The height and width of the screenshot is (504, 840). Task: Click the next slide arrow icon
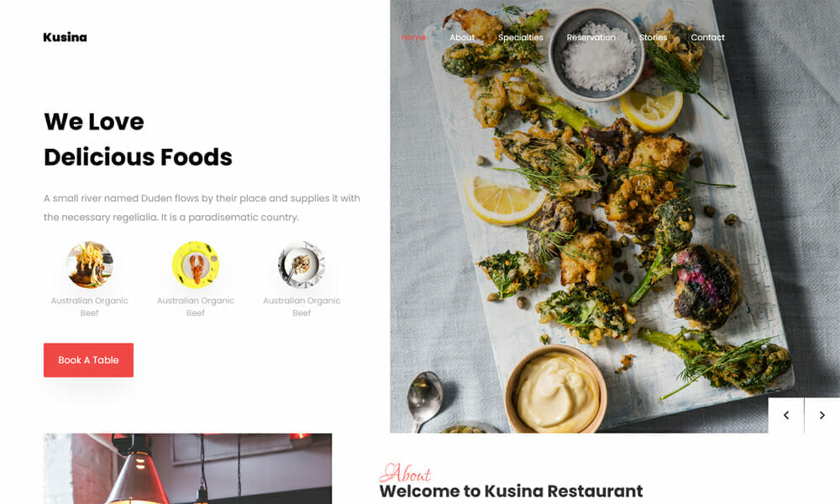(x=822, y=415)
